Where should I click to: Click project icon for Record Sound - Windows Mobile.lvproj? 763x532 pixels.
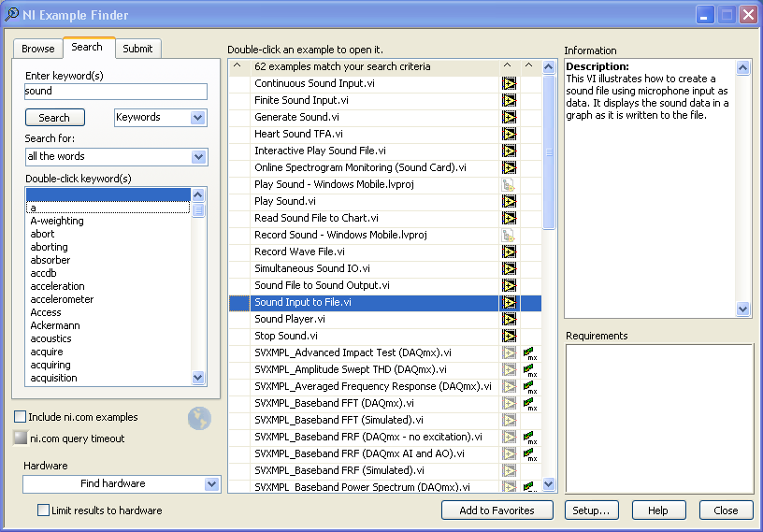click(509, 235)
